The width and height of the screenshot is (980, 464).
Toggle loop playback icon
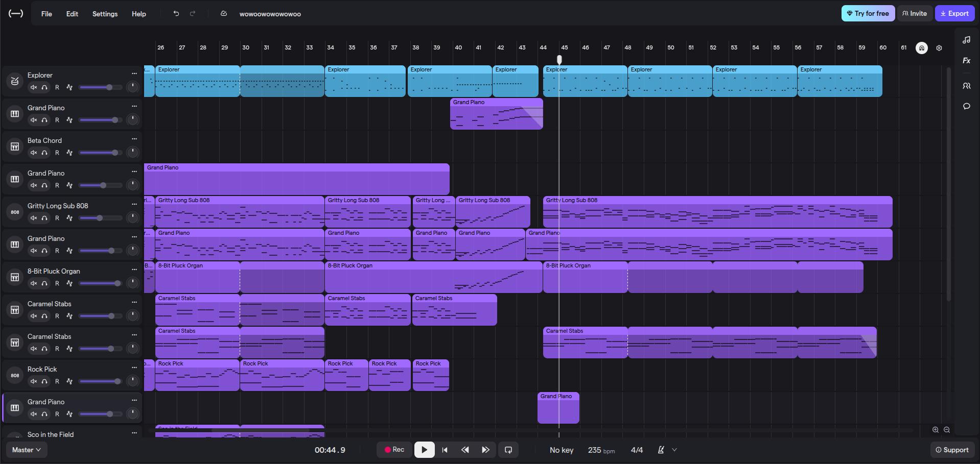click(x=508, y=450)
